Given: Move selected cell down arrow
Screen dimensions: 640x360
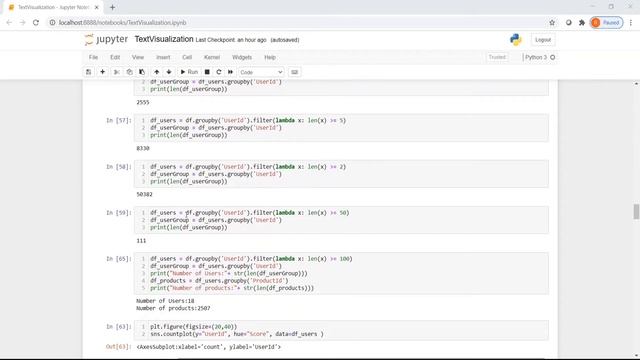Looking at the screenshot, I should (169, 72).
